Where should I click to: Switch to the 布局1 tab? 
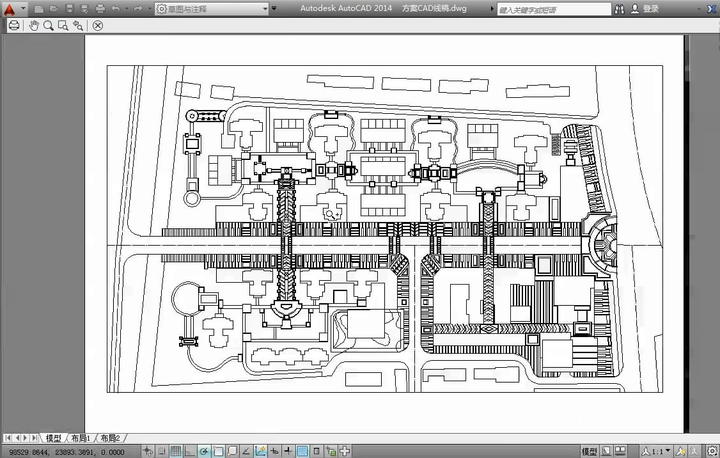click(x=81, y=438)
